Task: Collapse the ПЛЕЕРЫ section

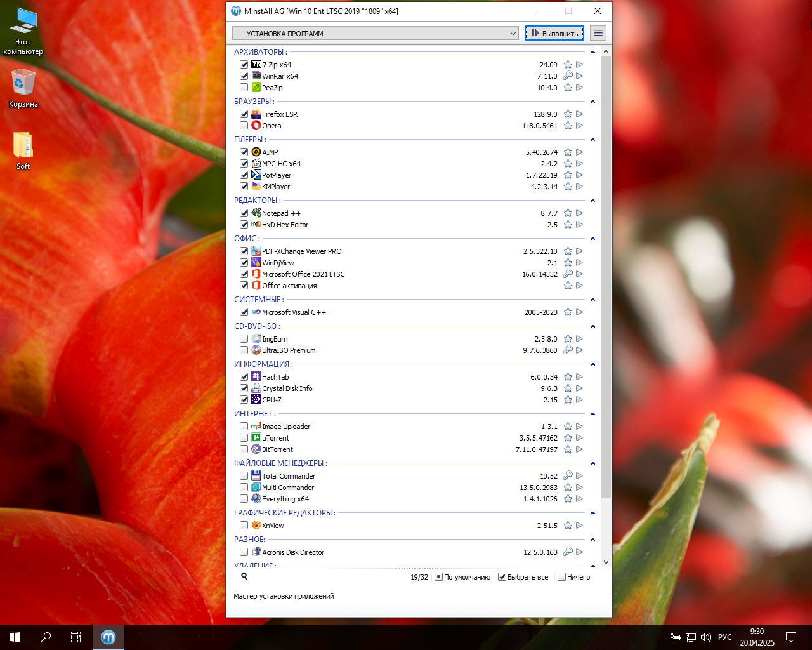Action: point(593,140)
